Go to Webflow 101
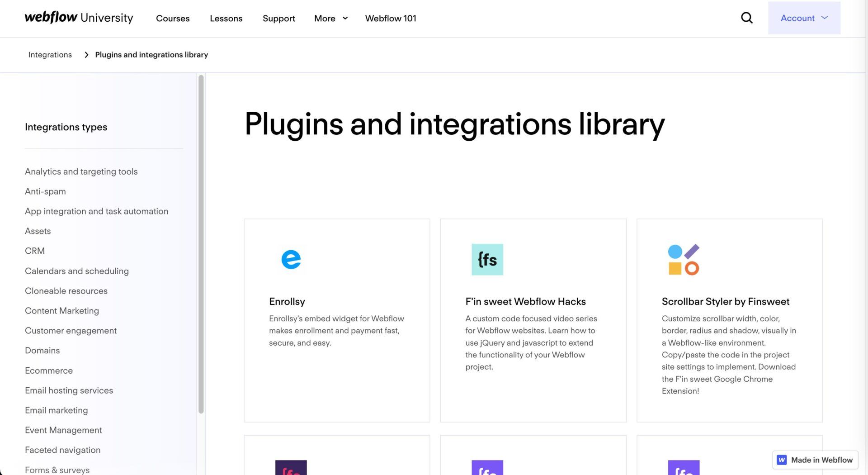The width and height of the screenshot is (868, 475). coord(391,19)
